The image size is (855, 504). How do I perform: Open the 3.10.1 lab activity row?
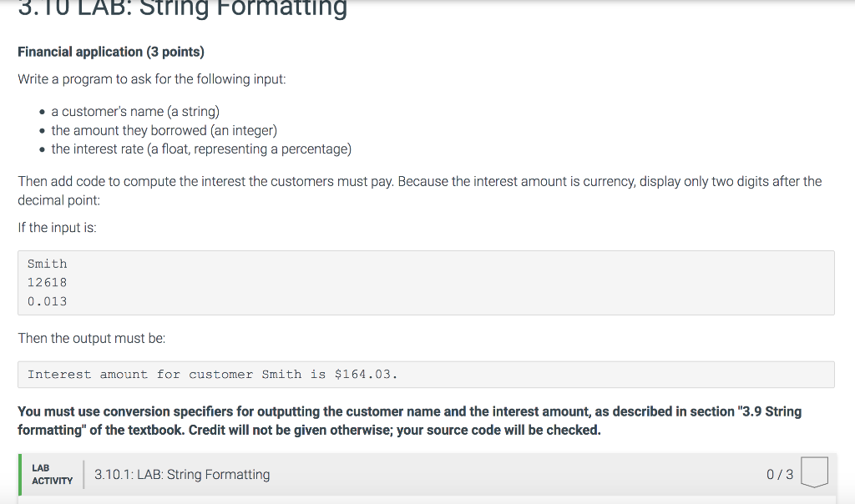pos(182,473)
